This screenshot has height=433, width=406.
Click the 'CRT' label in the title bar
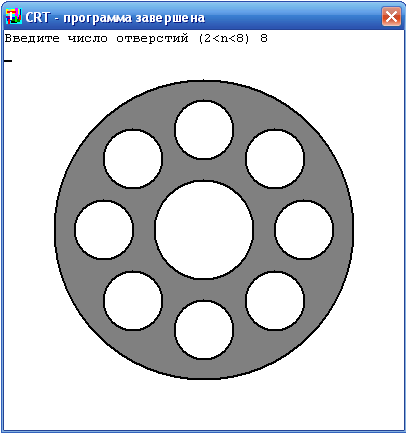tap(37, 17)
